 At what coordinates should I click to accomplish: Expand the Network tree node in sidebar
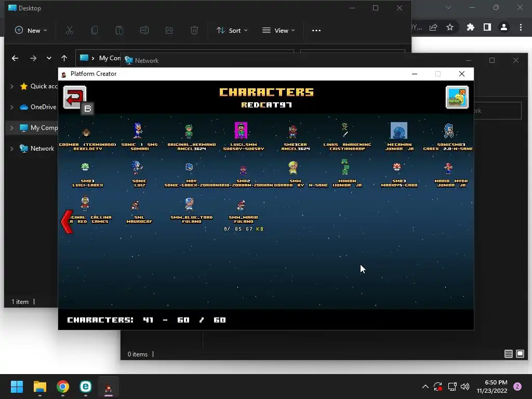pos(12,149)
